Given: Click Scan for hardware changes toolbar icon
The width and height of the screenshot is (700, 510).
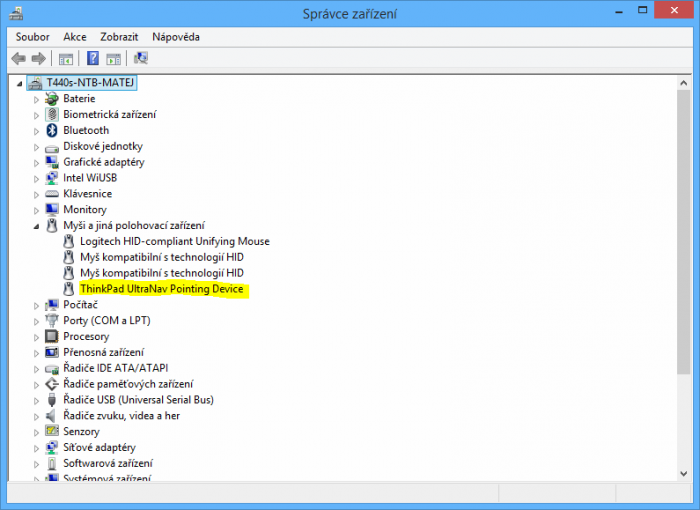Looking at the screenshot, I should [141, 59].
